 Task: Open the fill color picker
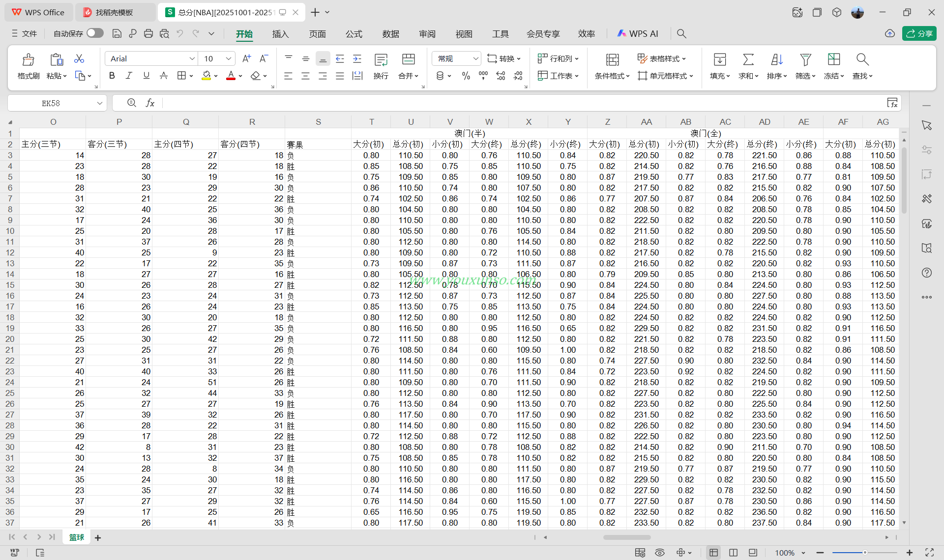tap(215, 76)
